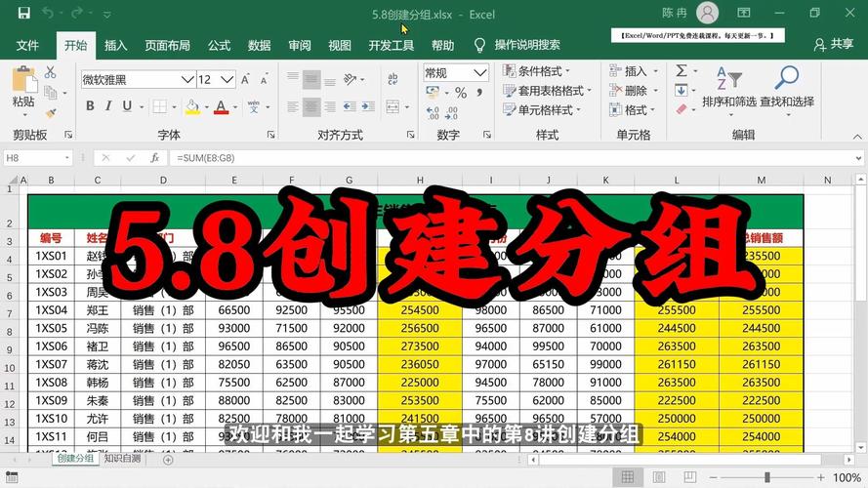Viewport: 868px width, 488px height.
Task: Click the Format Painter brush icon
Action: coord(51,112)
